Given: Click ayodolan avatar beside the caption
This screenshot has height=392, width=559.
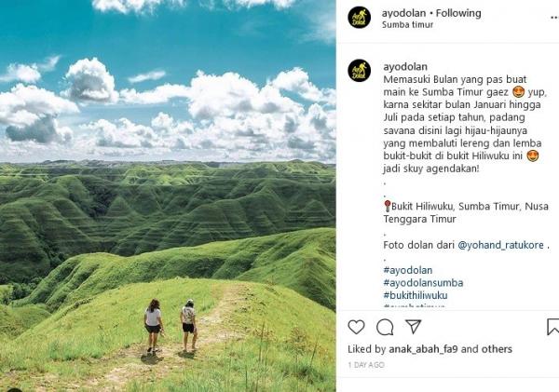Looking at the screenshot, I should click(359, 71).
